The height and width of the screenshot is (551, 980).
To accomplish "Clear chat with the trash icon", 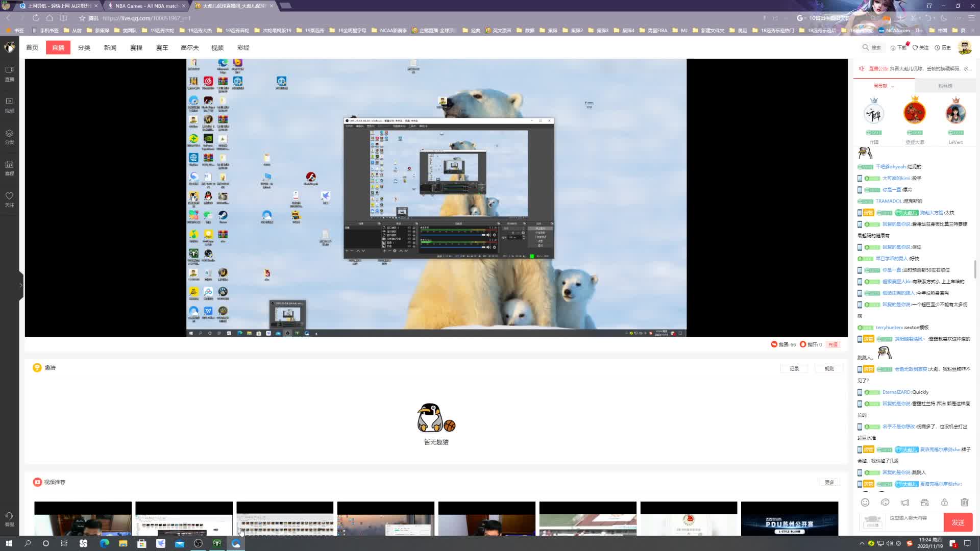I will pos(964,503).
